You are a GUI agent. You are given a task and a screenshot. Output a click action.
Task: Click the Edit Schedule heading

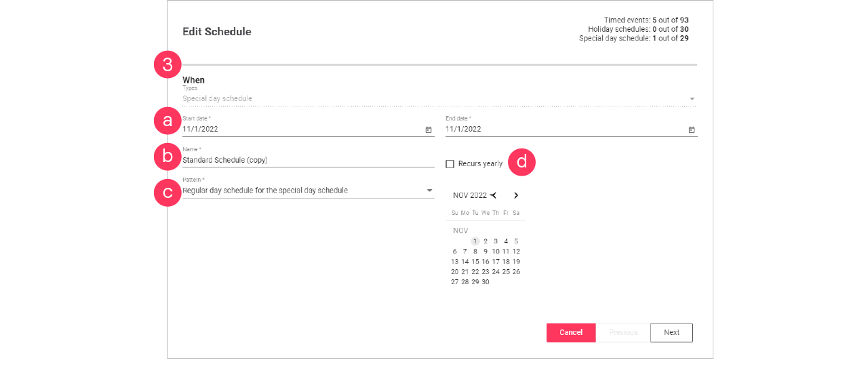tap(217, 32)
